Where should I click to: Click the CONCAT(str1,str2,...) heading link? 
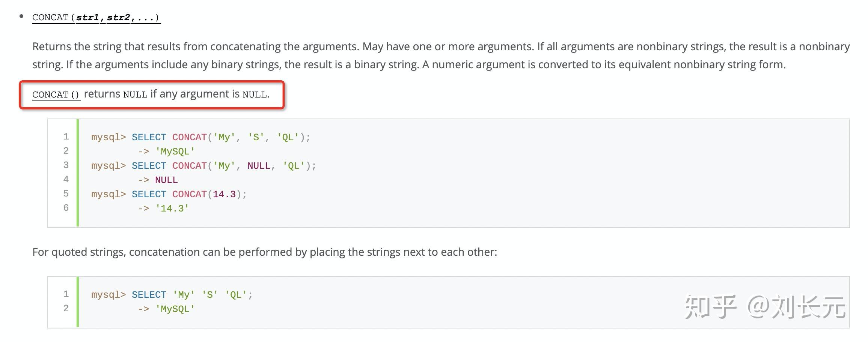coord(96,18)
